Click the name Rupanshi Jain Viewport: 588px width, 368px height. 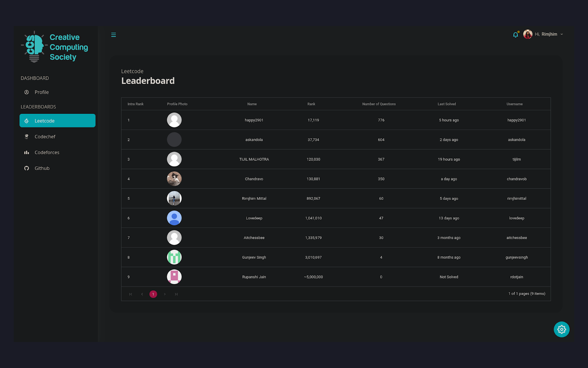(x=254, y=277)
